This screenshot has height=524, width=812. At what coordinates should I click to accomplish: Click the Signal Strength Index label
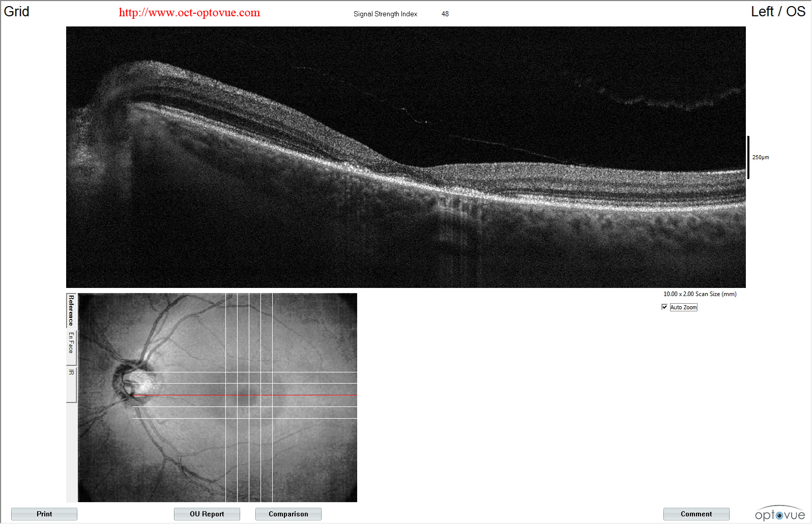(385, 14)
